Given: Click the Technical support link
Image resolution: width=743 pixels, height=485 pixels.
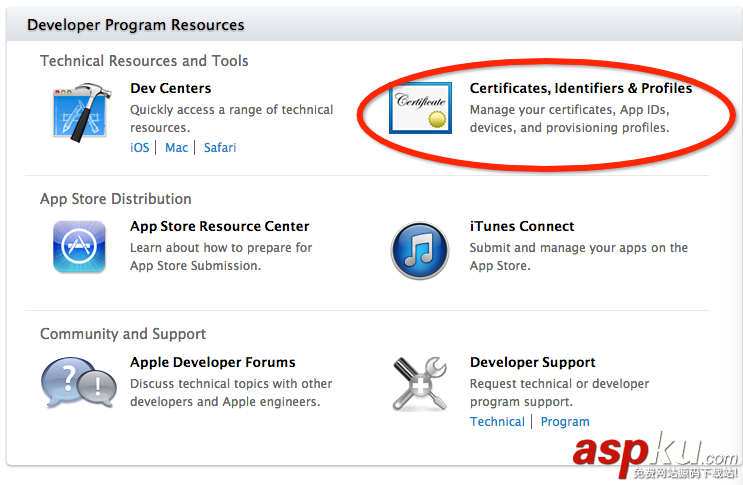Looking at the screenshot, I should coord(497,421).
